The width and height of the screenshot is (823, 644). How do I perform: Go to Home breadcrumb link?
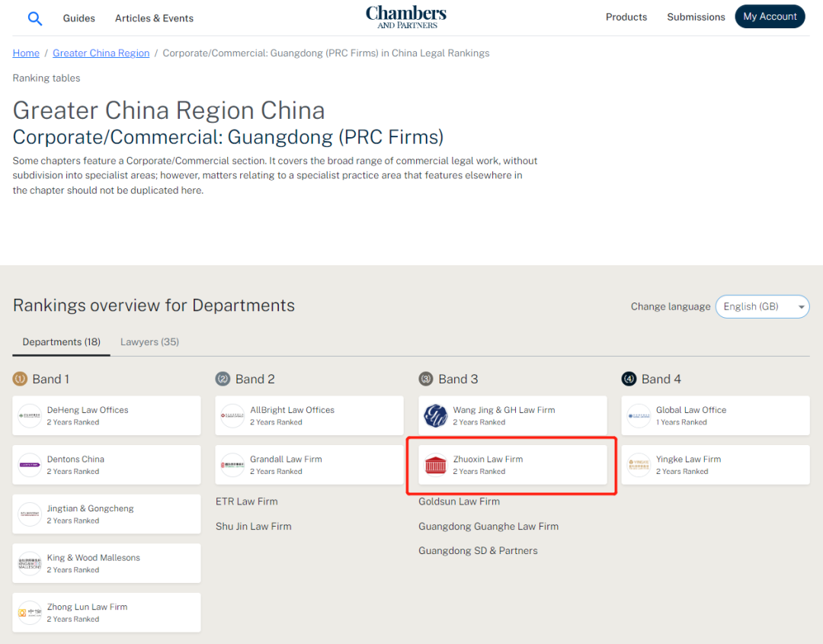point(26,53)
